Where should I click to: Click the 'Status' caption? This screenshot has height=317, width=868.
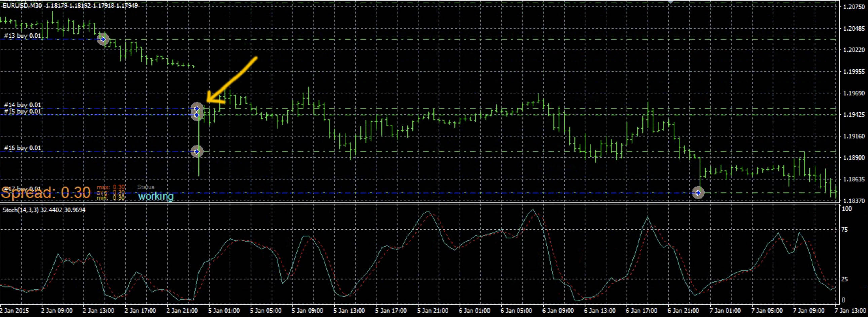(146, 187)
